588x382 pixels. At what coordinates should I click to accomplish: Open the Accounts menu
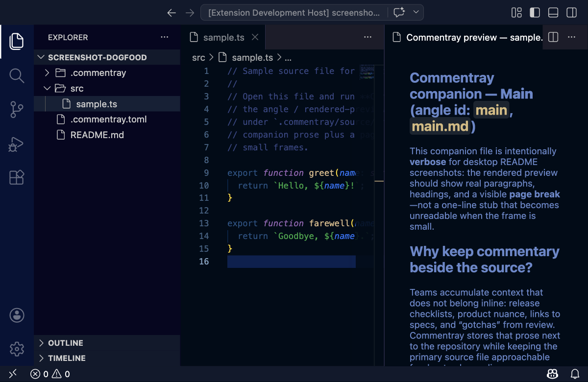[x=17, y=315]
